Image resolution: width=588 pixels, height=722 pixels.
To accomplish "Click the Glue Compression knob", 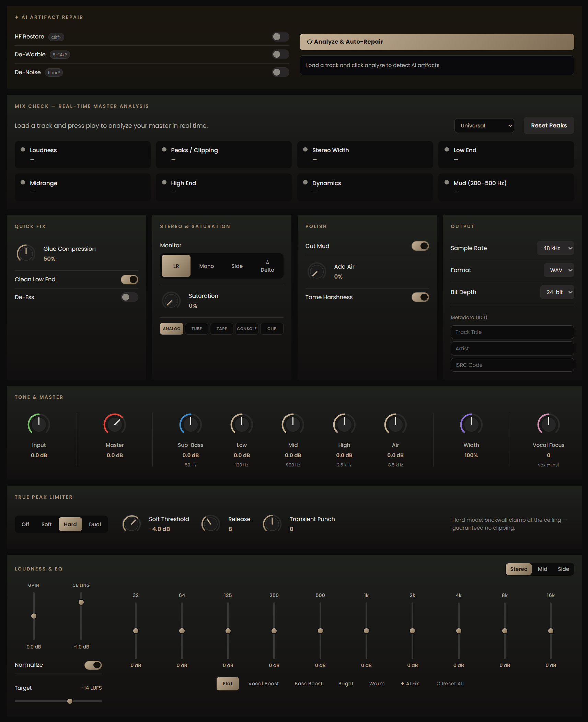I will click(26, 253).
